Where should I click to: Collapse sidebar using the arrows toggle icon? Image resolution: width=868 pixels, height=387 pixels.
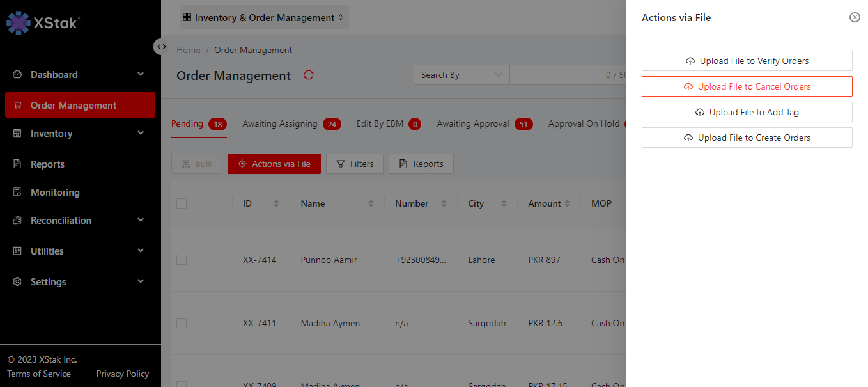(x=162, y=47)
